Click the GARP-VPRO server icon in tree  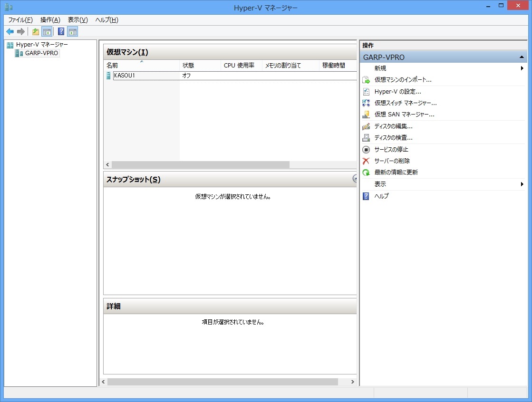[19, 53]
